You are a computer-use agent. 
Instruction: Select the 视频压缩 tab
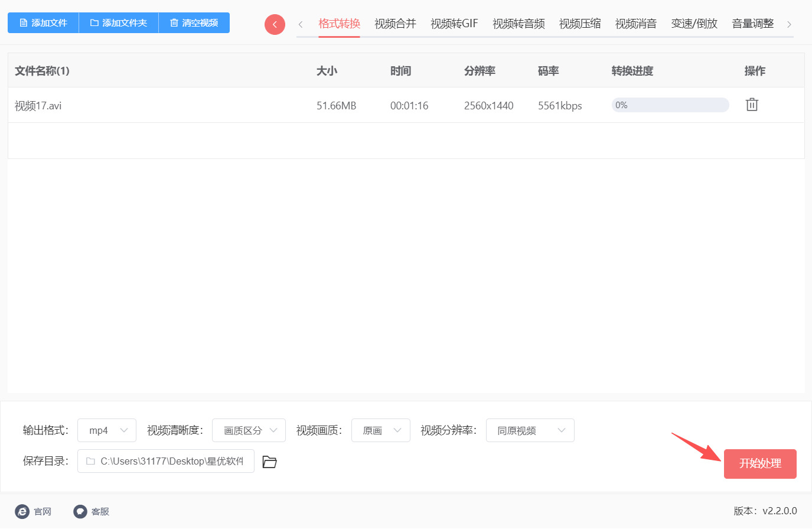point(580,24)
